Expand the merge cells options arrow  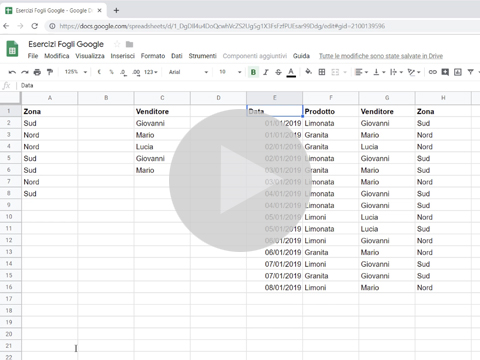coord(345,72)
